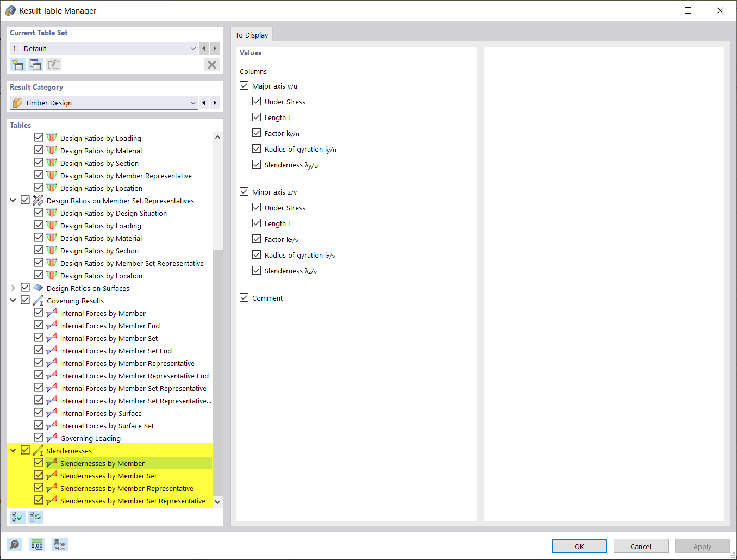Uncheck the Comment column checkbox
This screenshot has height=560, width=737.
click(244, 297)
